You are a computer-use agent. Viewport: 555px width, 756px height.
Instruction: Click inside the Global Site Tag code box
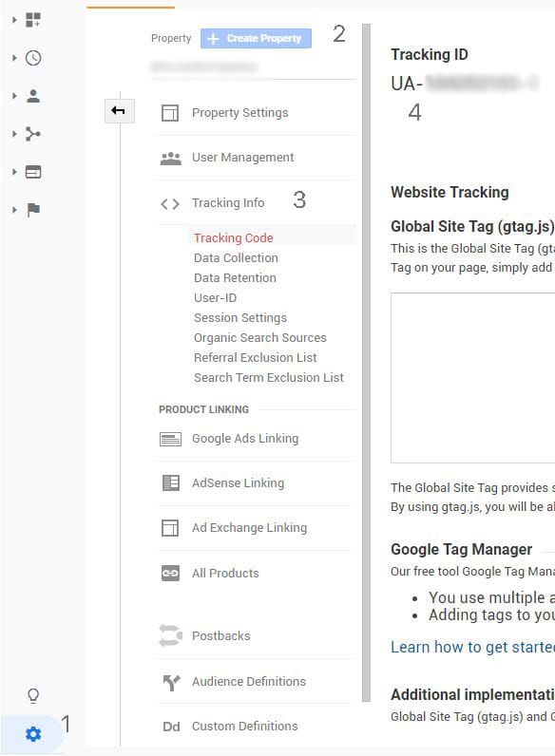tap(473, 377)
